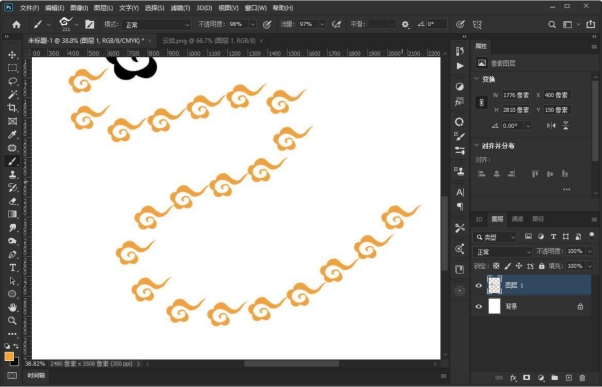
Task: Pick the Eraser tool
Action: click(x=12, y=201)
